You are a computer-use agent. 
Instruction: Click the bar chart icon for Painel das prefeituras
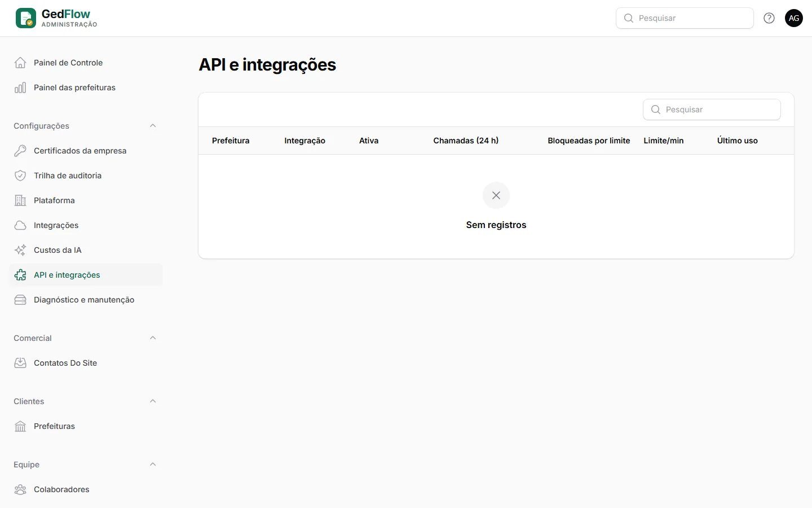coord(20,87)
